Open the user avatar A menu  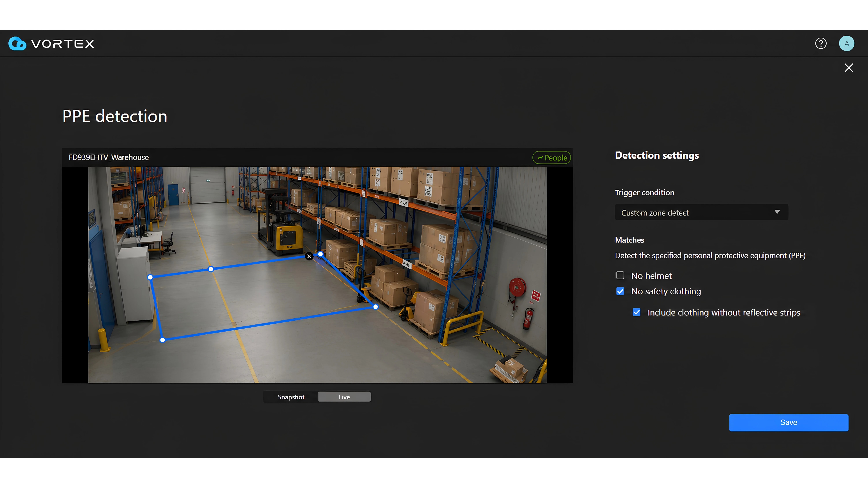click(x=846, y=43)
